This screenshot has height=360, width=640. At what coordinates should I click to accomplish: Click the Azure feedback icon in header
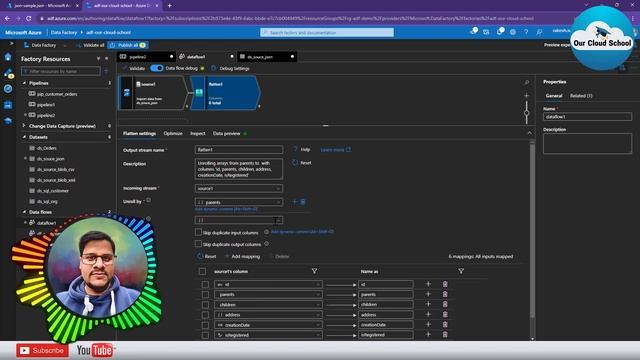539,32
